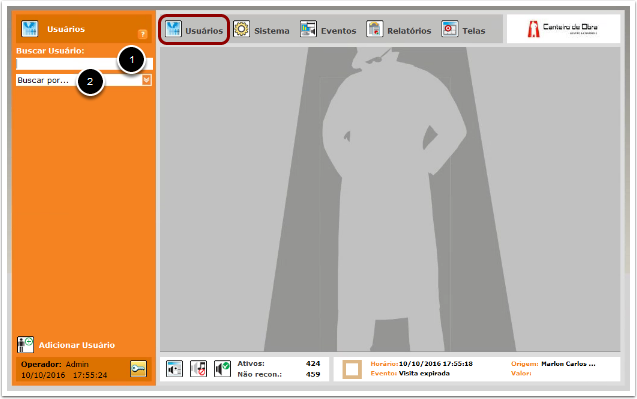Click Adicionar Usuário link
637x399 pixels.
(x=77, y=345)
